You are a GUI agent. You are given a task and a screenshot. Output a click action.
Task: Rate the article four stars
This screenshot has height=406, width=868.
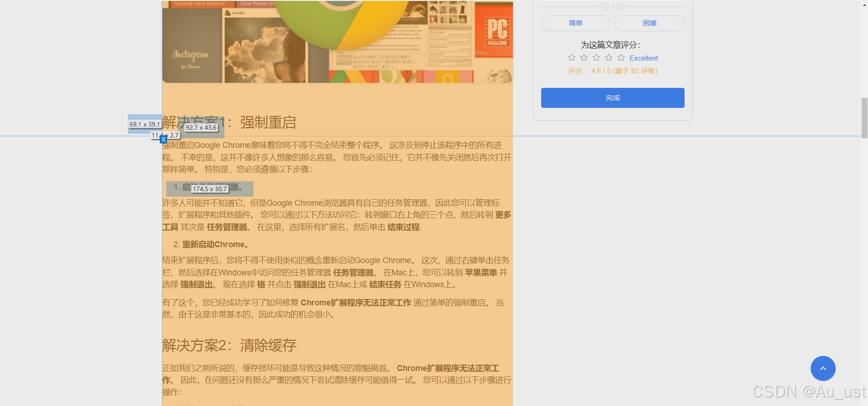[x=609, y=57]
